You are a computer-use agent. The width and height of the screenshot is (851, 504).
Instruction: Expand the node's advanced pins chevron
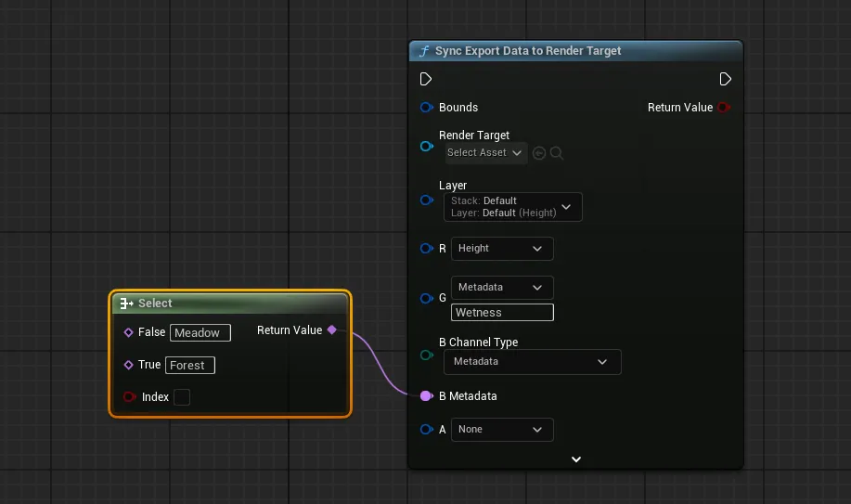tap(576, 459)
